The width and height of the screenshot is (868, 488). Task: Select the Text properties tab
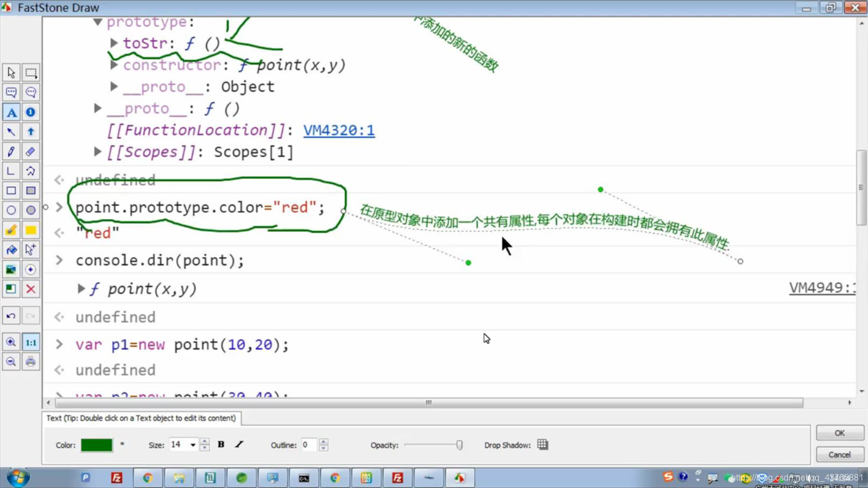[141, 418]
